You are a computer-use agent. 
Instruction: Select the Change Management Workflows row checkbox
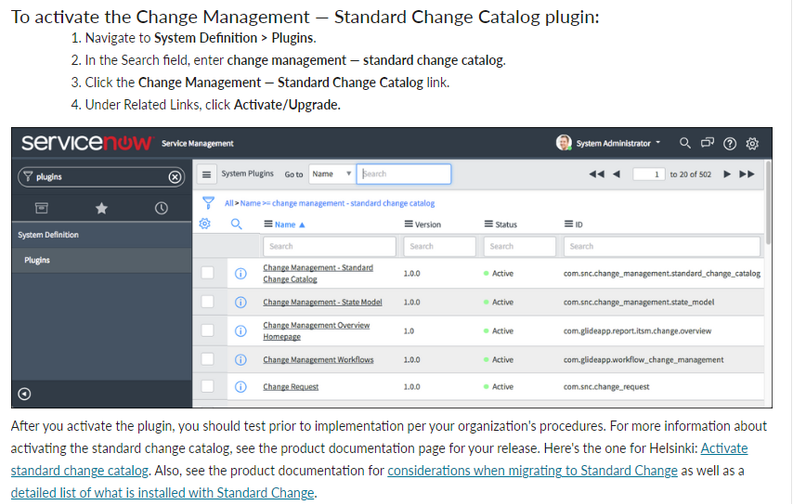tap(207, 359)
